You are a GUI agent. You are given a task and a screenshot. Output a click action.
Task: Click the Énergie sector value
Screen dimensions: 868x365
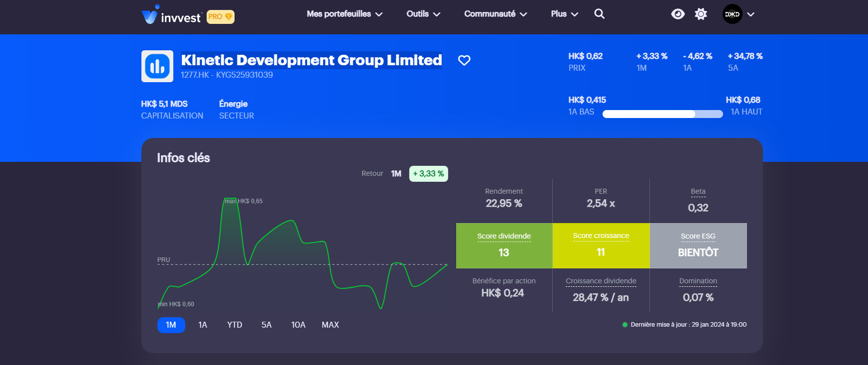tap(233, 104)
